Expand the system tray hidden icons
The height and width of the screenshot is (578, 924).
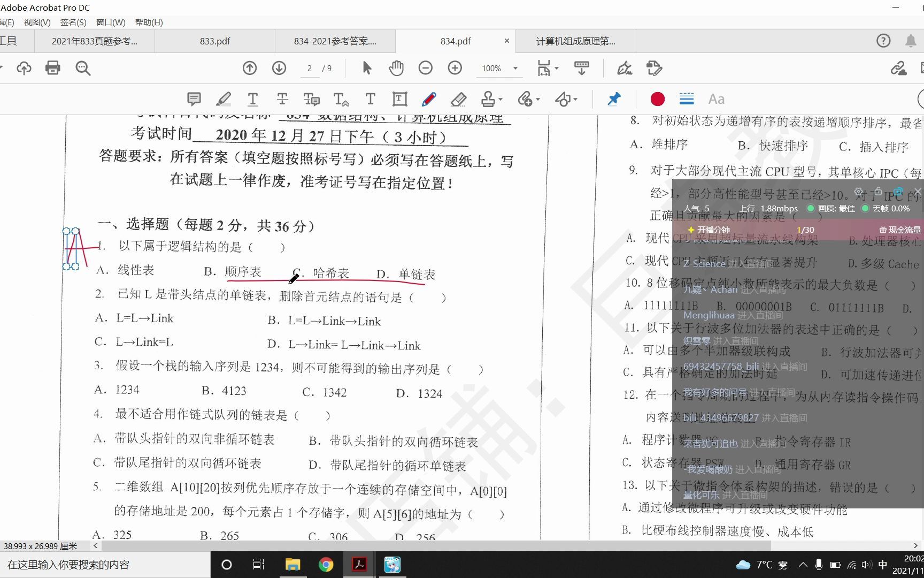point(803,565)
